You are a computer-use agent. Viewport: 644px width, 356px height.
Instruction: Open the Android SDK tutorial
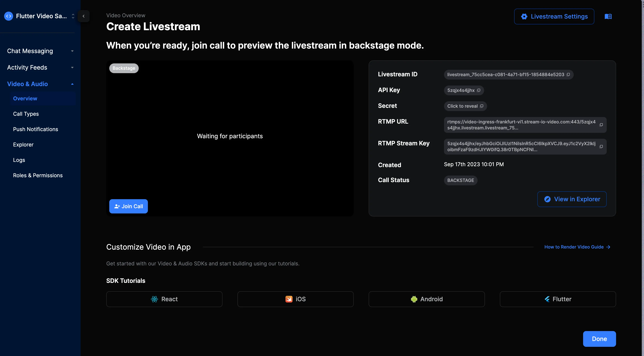(x=427, y=299)
